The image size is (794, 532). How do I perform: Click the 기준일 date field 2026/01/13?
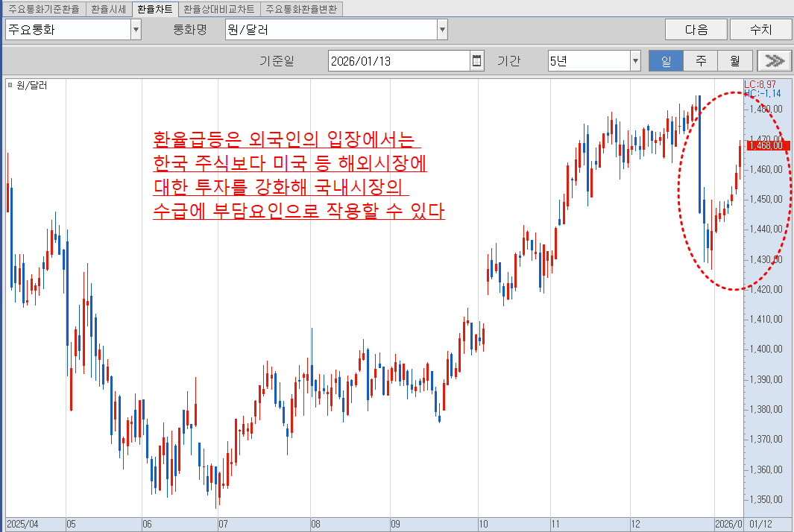pyautogui.click(x=399, y=61)
